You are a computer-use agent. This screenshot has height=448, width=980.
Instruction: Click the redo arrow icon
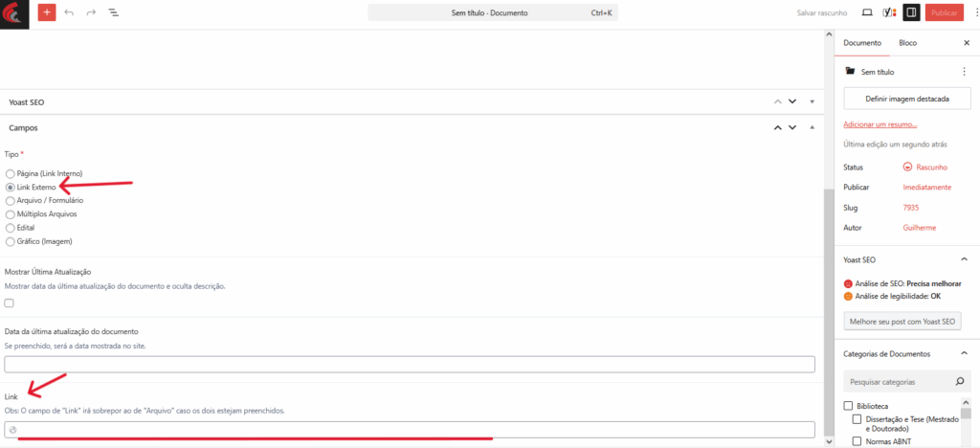[x=91, y=12]
